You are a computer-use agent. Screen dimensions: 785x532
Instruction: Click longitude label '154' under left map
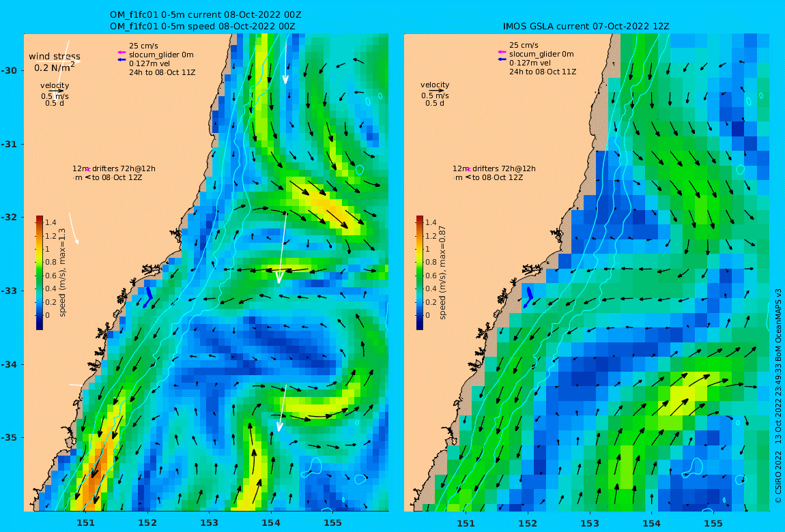tap(271, 523)
